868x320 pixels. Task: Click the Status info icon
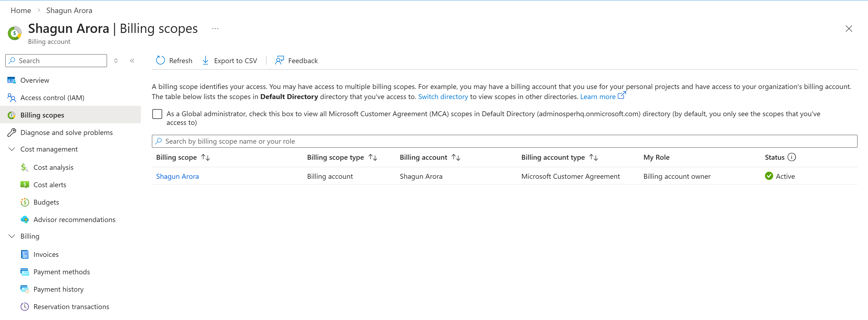pyautogui.click(x=791, y=157)
